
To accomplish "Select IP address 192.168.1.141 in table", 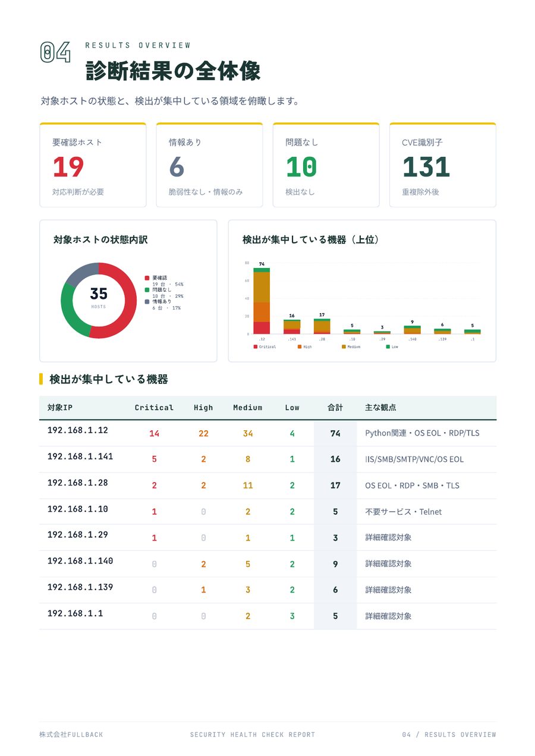I will [x=80, y=456].
